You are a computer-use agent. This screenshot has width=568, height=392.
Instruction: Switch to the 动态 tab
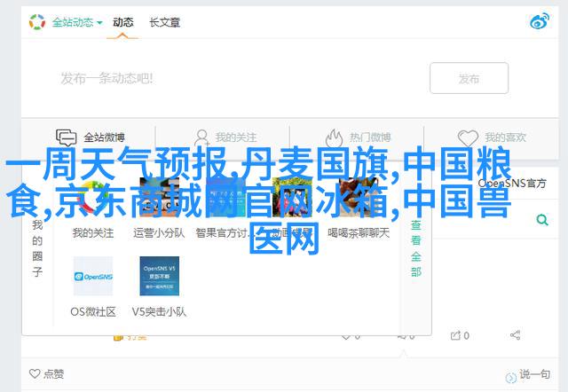(124, 21)
